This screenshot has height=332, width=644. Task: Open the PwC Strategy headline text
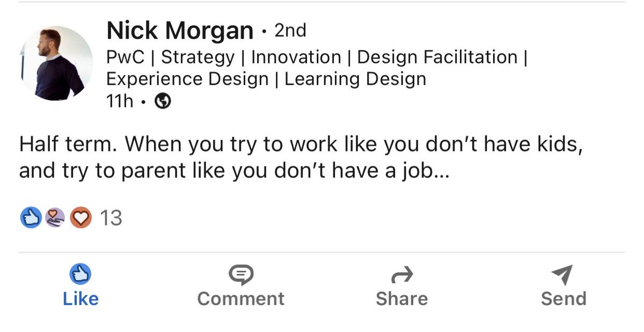pos(317,57)
